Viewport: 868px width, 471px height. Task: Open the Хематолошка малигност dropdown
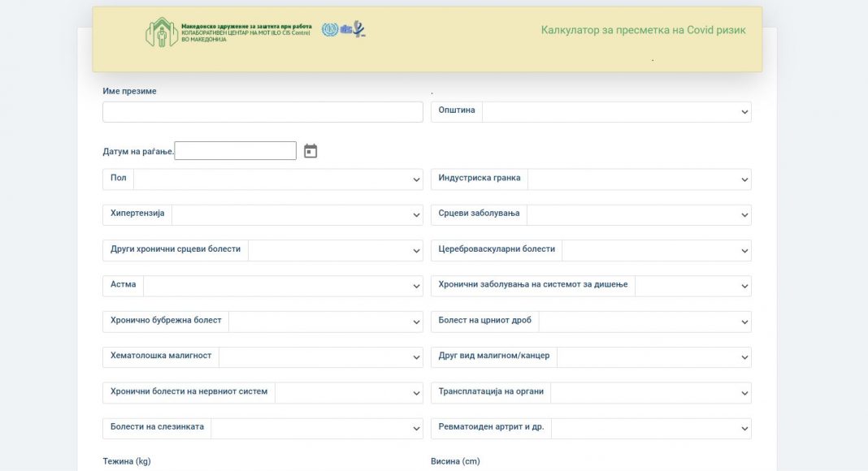(320, 357)
